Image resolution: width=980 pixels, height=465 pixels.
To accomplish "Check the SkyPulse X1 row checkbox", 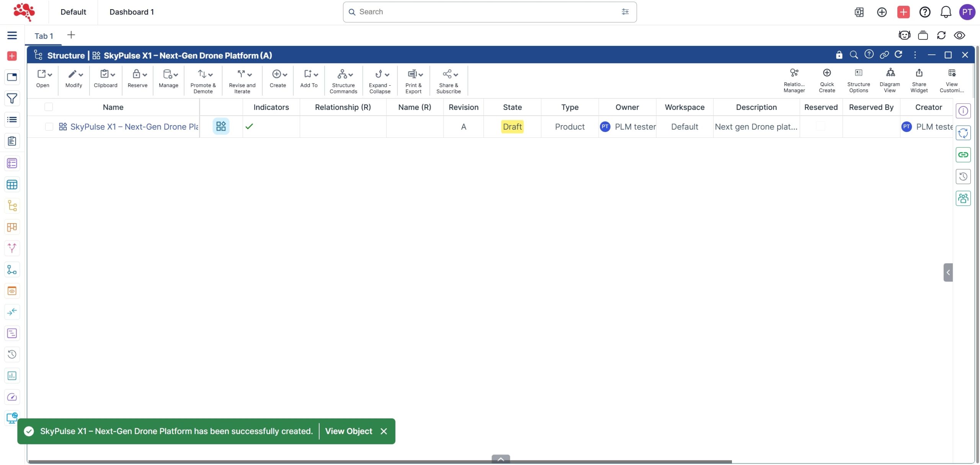I will [x=49, y=127].
